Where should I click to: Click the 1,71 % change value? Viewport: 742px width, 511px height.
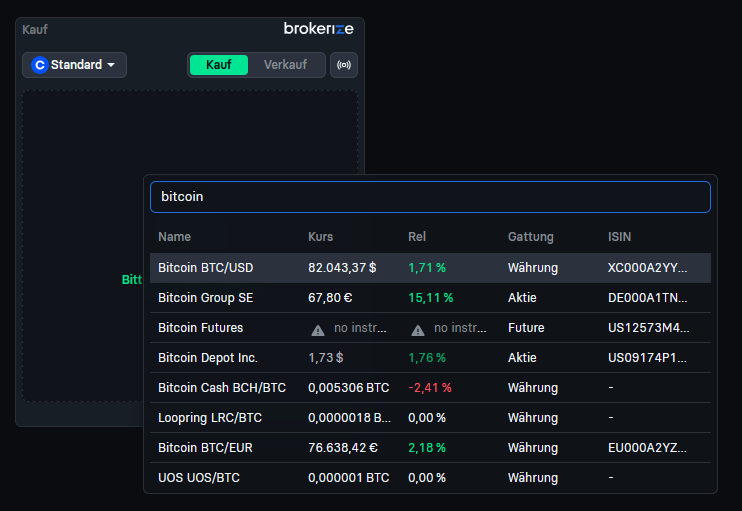[427, 268]
